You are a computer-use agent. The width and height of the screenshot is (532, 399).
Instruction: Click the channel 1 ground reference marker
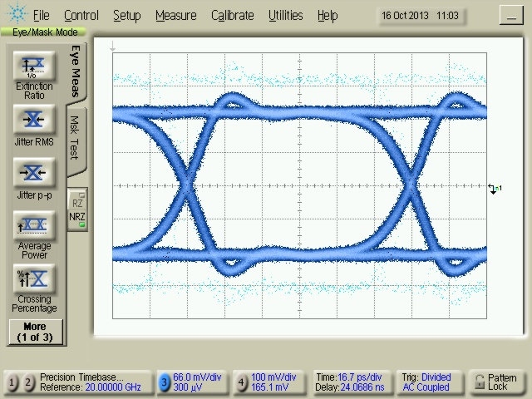pyautogui.click(x=495, y=189)
